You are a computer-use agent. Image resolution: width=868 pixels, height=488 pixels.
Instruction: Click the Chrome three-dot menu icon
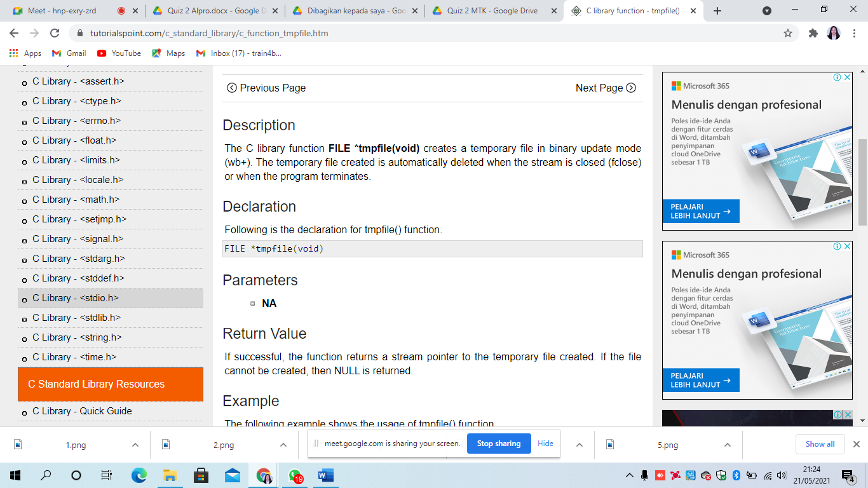tap(855, 33)
